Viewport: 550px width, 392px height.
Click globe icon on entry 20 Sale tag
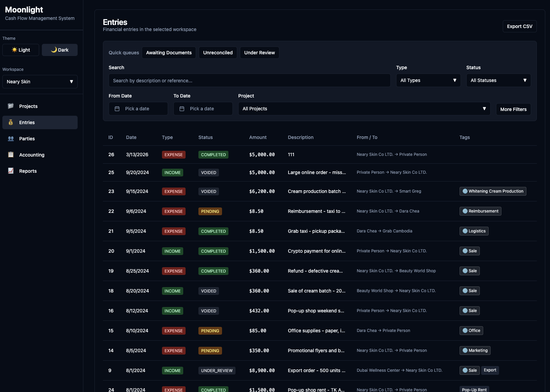465,251
